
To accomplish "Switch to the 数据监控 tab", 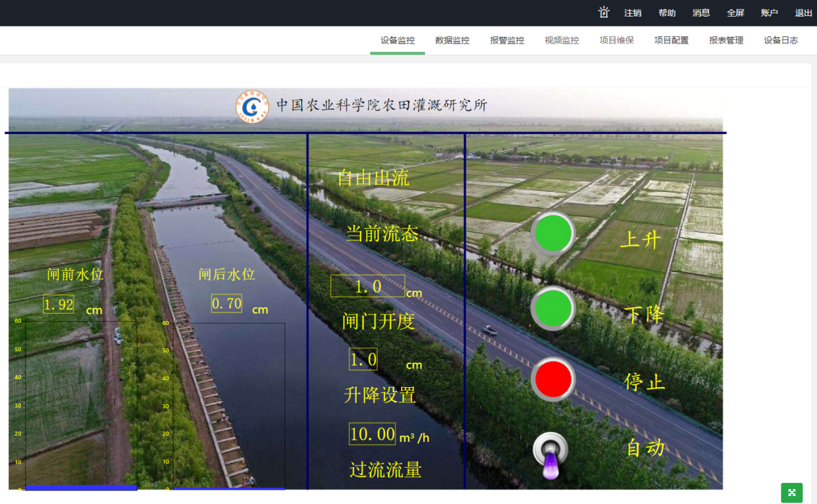I will coord(452,40).
